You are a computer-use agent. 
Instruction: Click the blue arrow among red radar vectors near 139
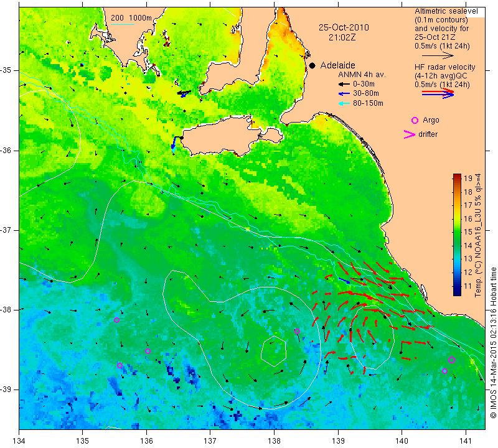[x=344, y=281]
